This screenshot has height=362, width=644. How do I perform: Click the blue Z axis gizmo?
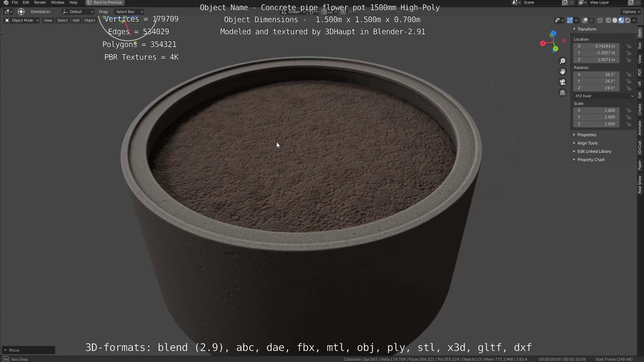pyautogui.click(x=553, y=33)
